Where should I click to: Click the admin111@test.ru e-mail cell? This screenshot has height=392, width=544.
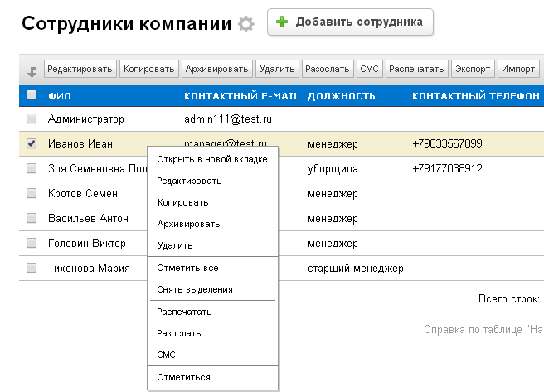tap(225, 119)
